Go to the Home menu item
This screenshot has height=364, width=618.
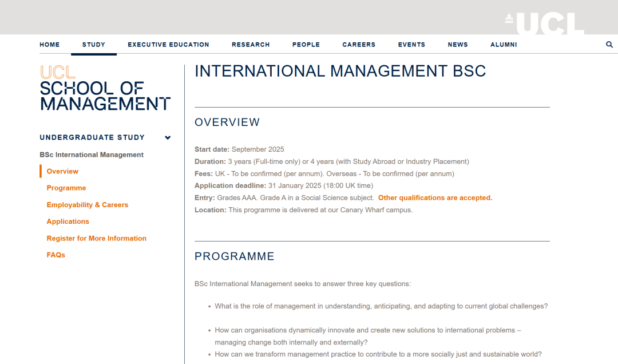click(50, 45)
